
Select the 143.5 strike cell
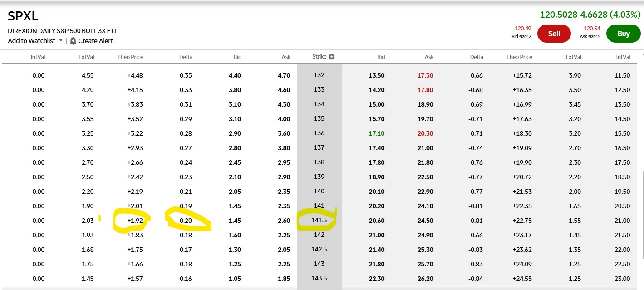(x=319, y=278)
